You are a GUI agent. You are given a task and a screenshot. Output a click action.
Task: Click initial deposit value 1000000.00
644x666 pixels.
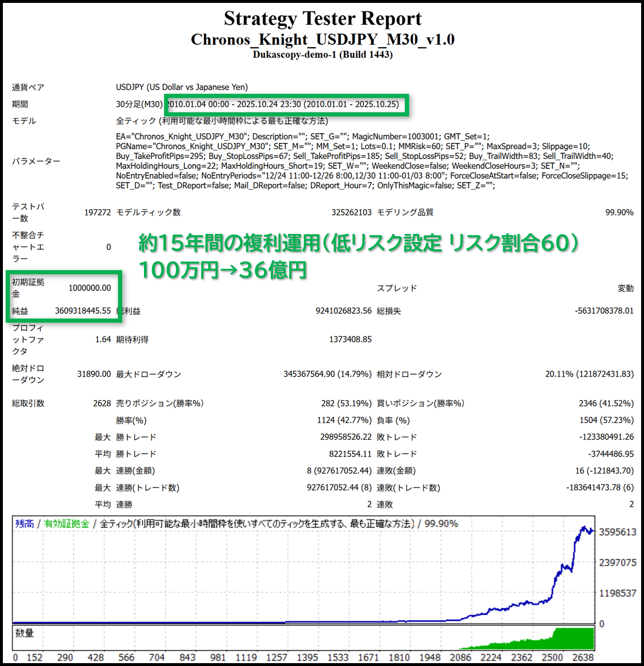[x=90, y=288]
